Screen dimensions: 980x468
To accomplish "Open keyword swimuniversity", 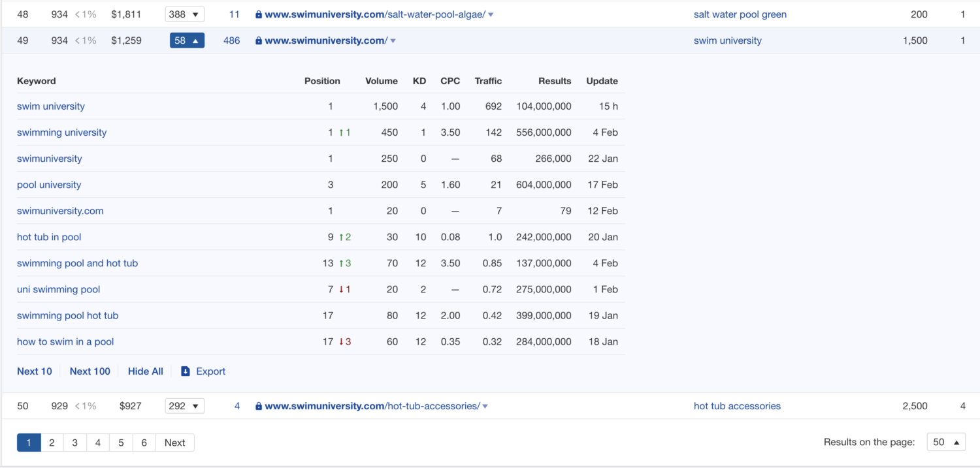I will click(x=50, y=159).
